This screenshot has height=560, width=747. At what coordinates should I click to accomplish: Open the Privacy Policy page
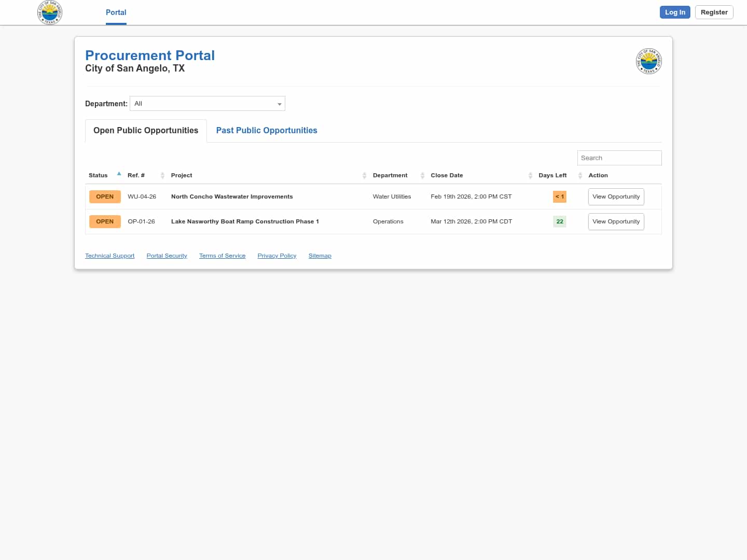tap(276, 255)
